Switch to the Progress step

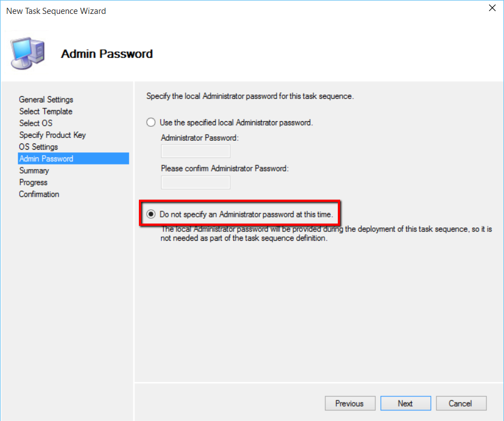(33, 182)
